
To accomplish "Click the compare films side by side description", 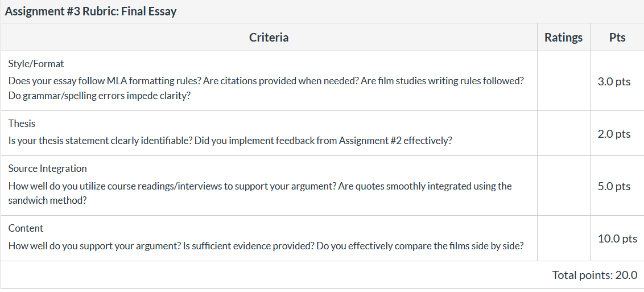I will click(x=266, y=246).
